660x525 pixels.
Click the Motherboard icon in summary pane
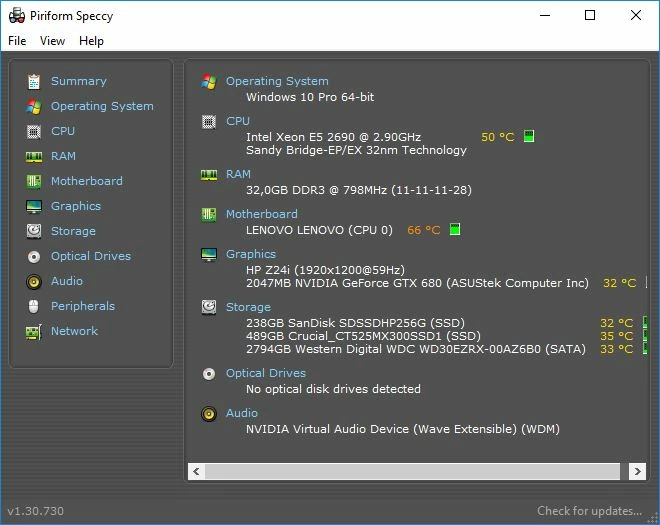[209, 215]
